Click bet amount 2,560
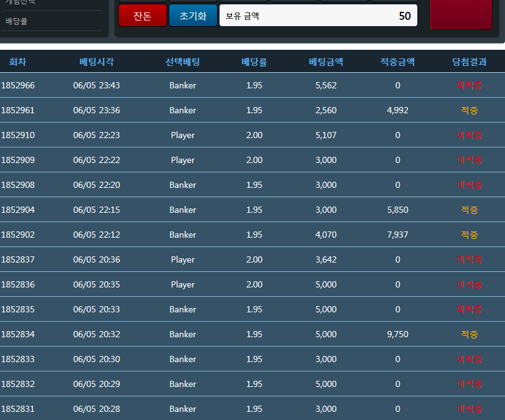The image size is (505, 420). 326,110
